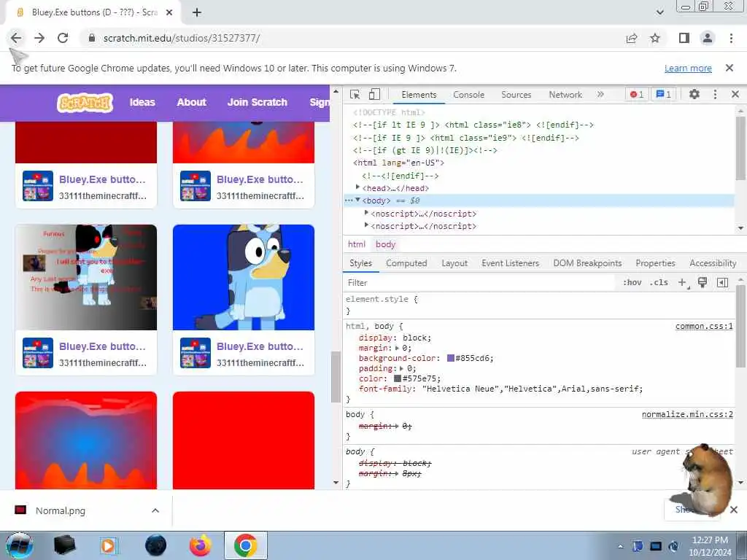
Task: Open Chrome three-dot menu
Action: (731, 38)
